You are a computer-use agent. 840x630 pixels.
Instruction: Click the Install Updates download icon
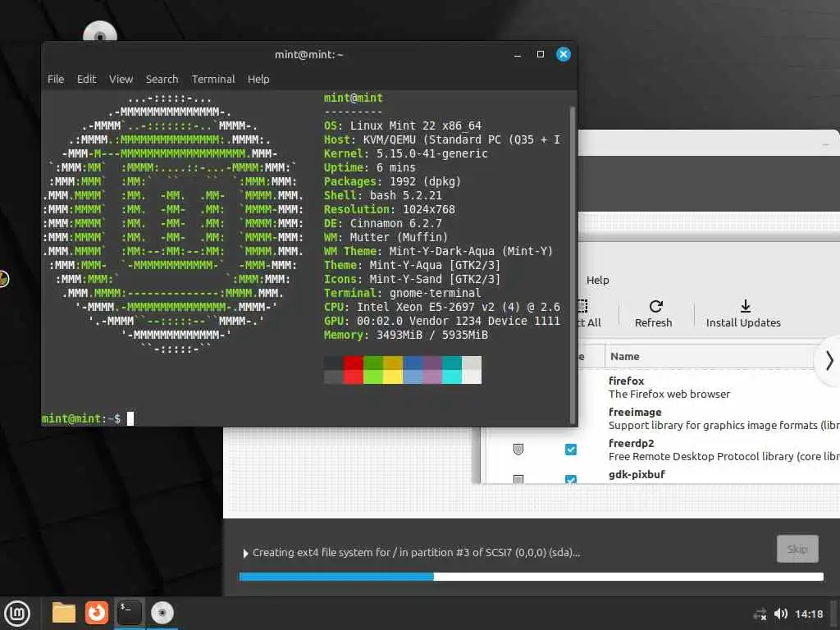[x=745, y=306]
